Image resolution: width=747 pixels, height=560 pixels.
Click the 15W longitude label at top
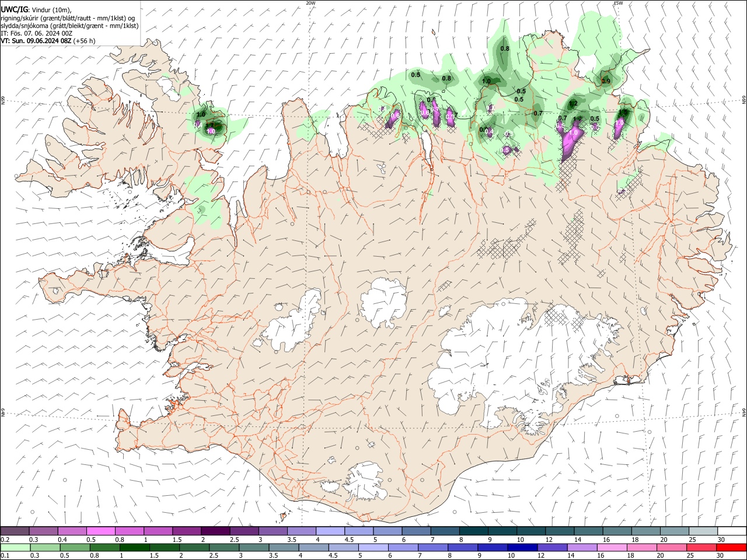618,3
